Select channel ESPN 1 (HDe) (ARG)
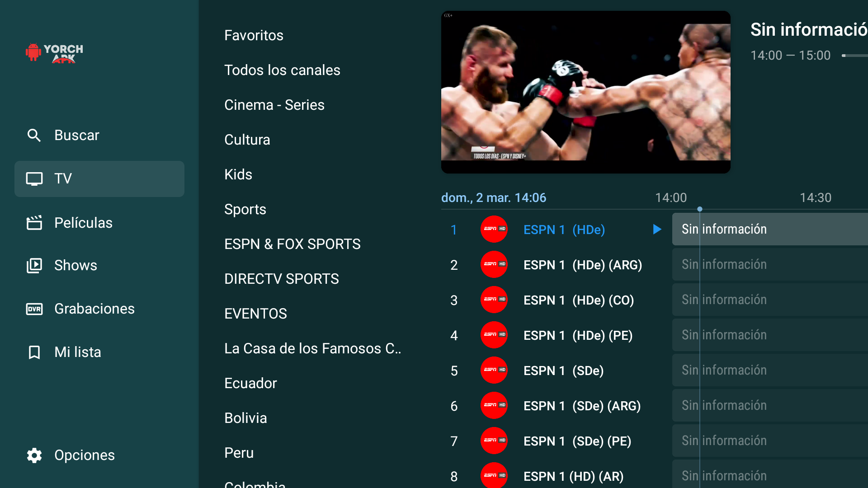The width and height of the screenshot is (868, 488). tap(582, 265)
